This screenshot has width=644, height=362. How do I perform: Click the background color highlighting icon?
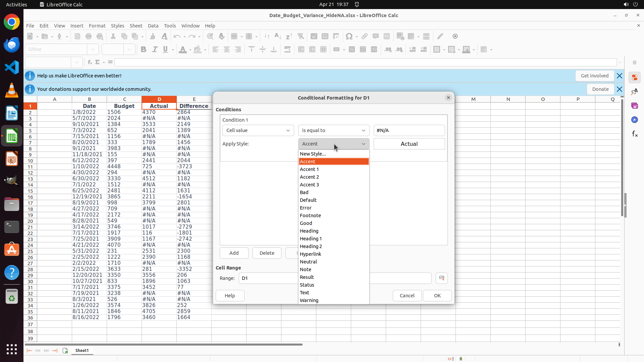tap(198, 50)
